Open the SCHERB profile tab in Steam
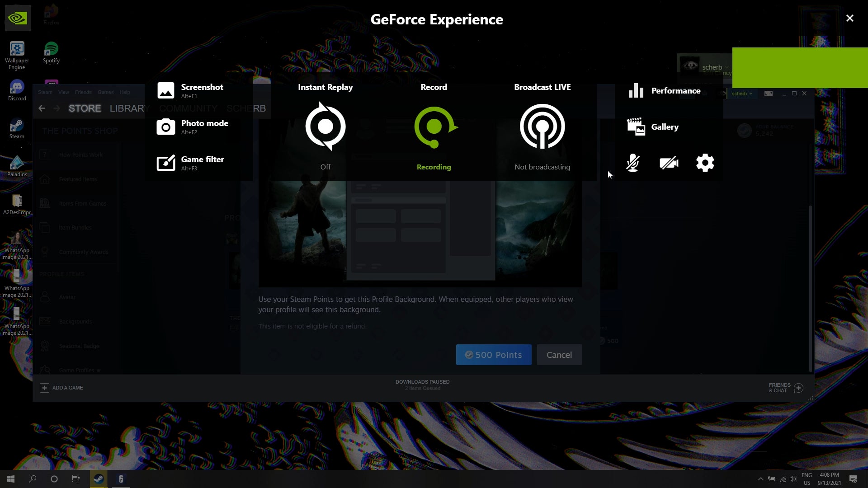 coord(246,108)
